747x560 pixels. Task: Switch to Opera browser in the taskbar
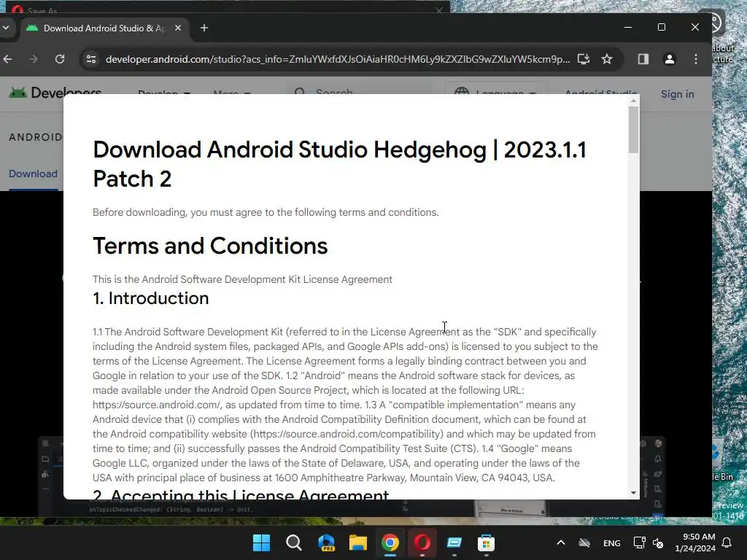[422, 542]
